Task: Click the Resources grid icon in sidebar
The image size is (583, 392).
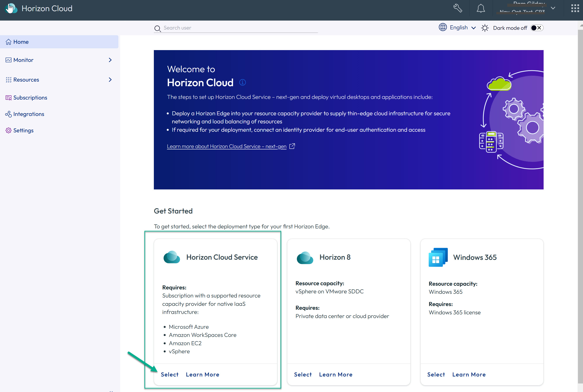Action: (9, 80)
